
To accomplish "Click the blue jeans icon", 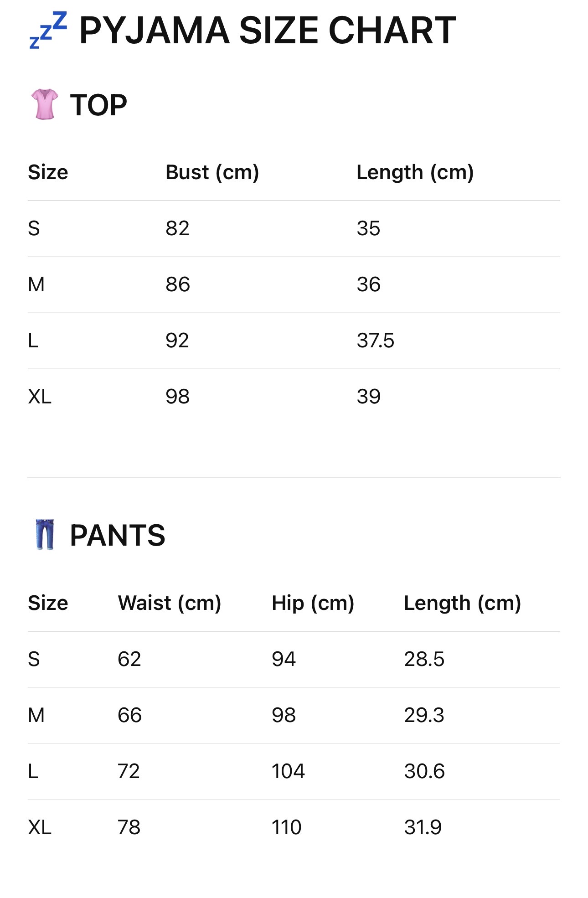I will (45, 534).
